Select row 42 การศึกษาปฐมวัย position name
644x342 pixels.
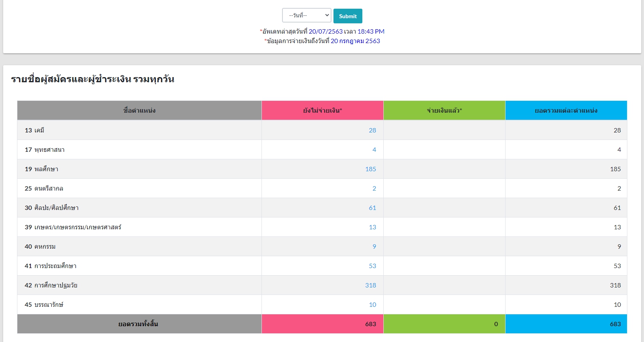pos(51,285)
